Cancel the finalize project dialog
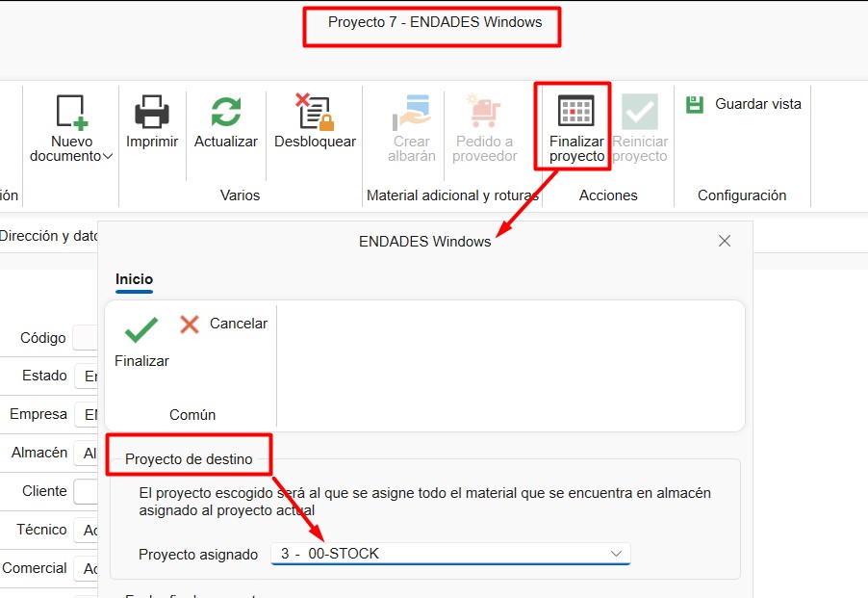Image resolution: width=868 pixels, height=598 pixels. (223, 324)
